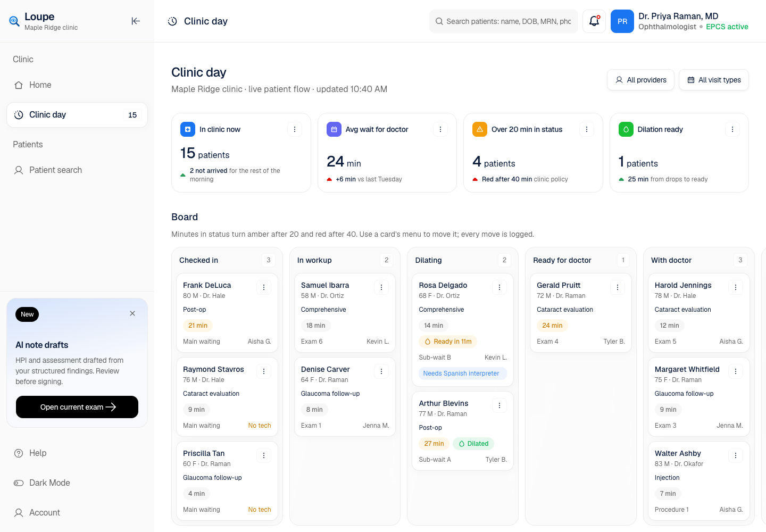The image size is (766, 532).
Task: Open the Avg wait for doctor card menu
Action: (440, 129)
